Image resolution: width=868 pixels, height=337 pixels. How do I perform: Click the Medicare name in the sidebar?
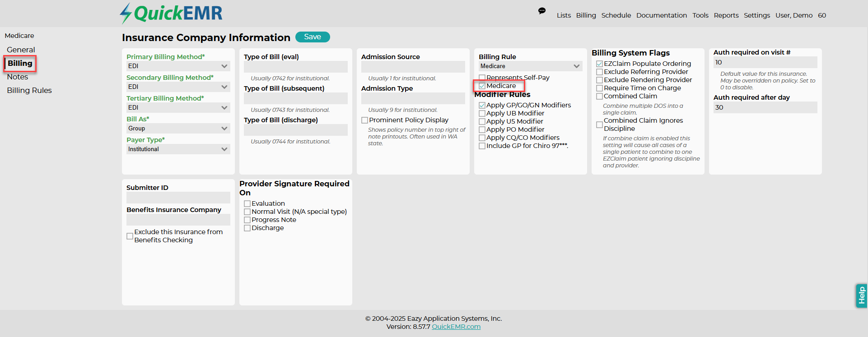[x=19, y=36]
